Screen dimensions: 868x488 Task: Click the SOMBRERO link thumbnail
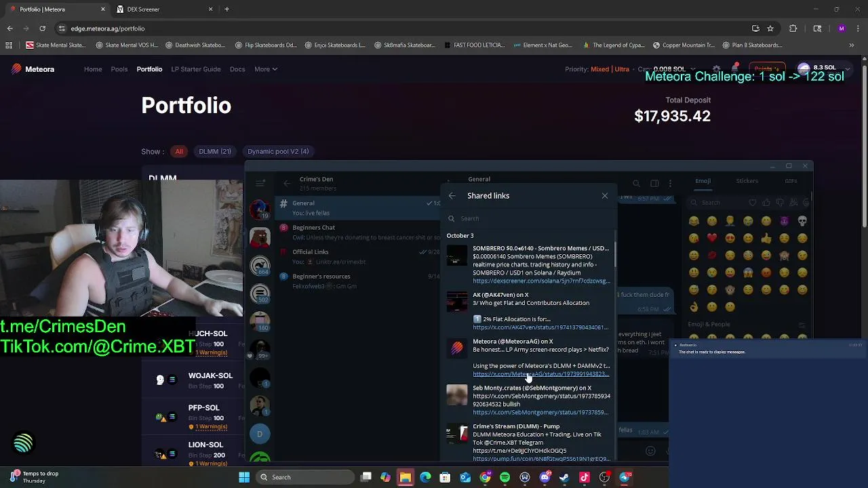[x=457, y=256]
